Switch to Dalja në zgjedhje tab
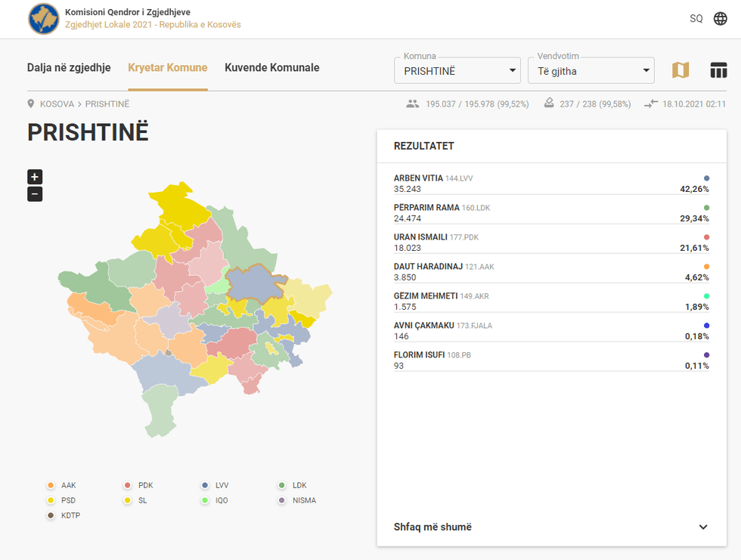This screenshot has width=741, height=560. click(69, 68)
